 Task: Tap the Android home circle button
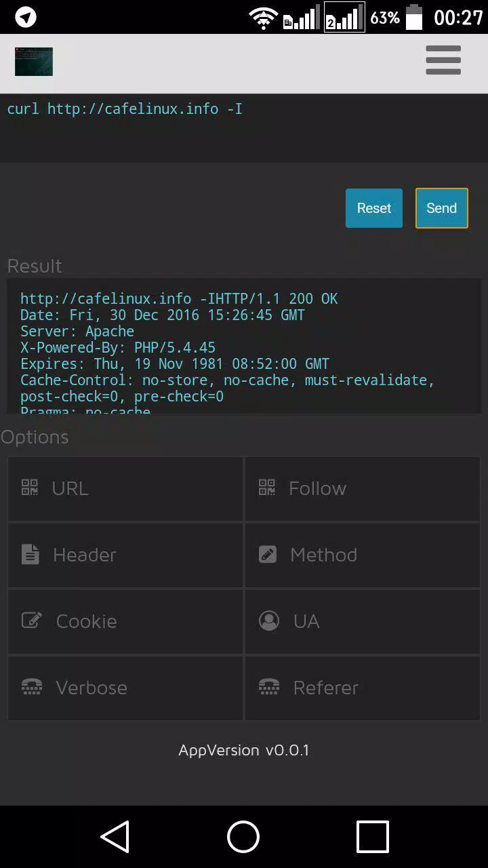243,837
